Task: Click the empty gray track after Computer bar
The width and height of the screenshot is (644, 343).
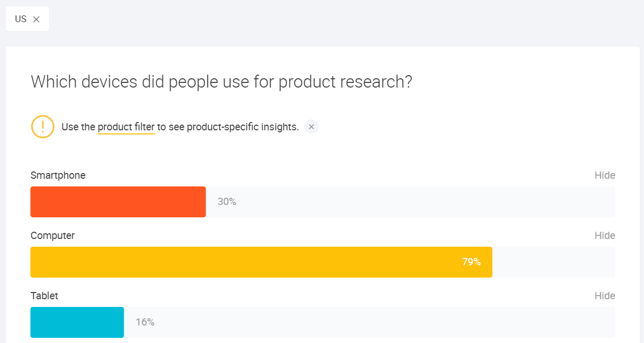Action: (553, 262)
